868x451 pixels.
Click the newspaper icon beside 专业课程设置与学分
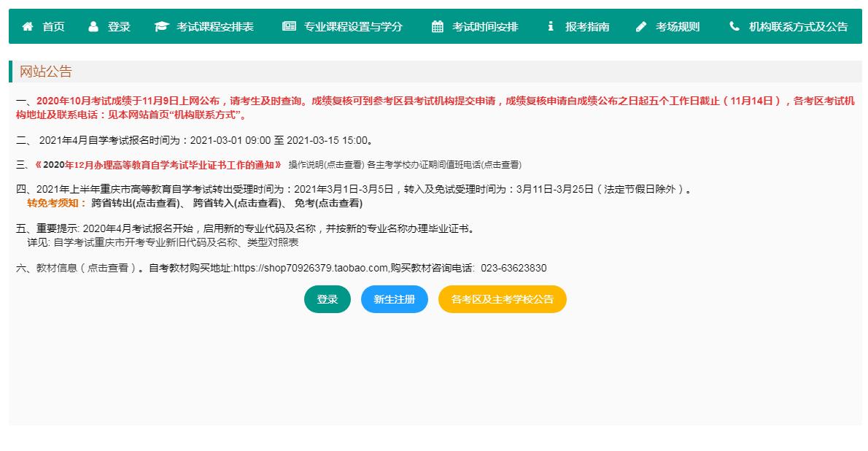point(289,27)
